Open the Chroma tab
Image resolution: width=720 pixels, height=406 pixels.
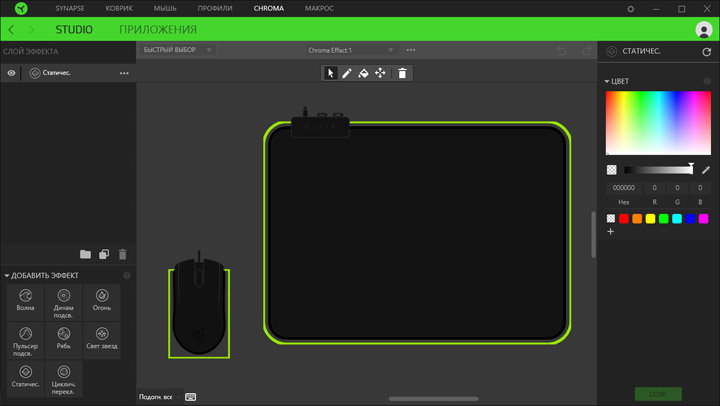click(x=269, y=8)
